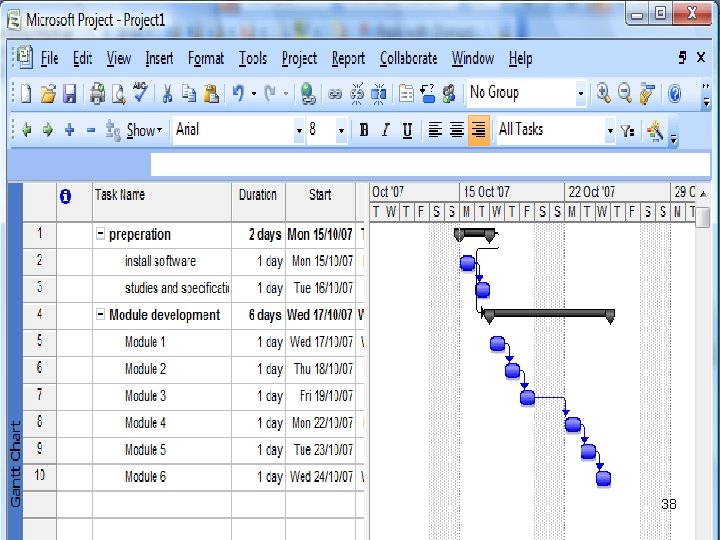
Task: Undo the last action
Action: coord(238,94)
